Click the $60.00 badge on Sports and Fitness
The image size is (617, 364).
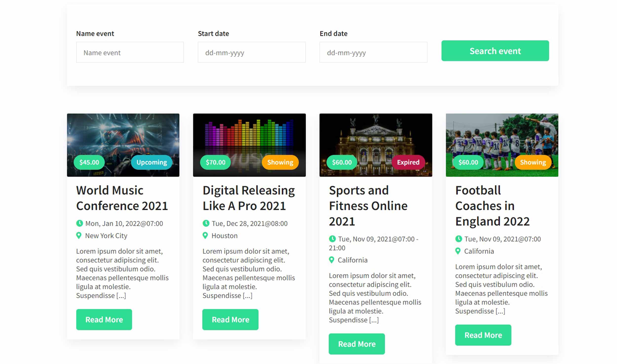(x=342, y=162)
